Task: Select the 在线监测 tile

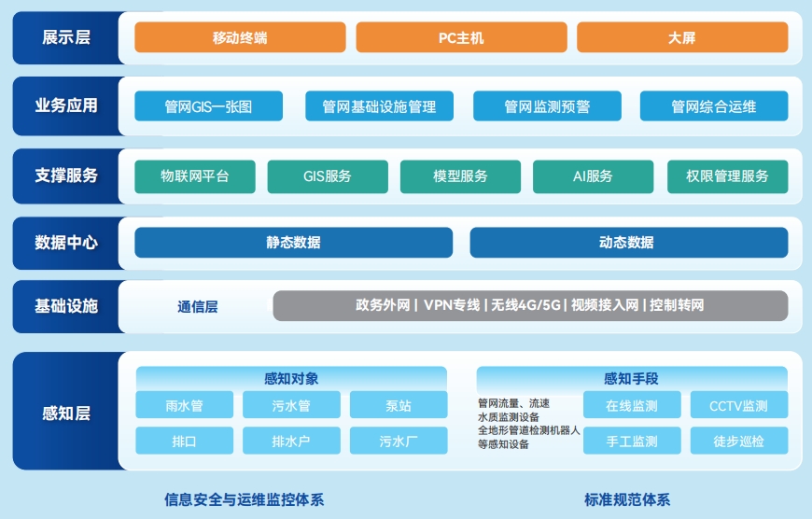Action: [632, 405]
